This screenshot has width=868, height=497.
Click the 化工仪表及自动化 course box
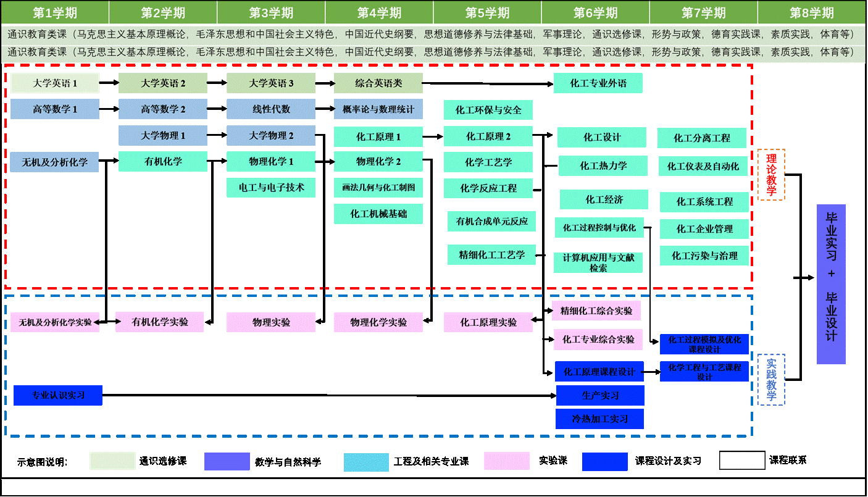pyautogui.click(x=703, y=166)
